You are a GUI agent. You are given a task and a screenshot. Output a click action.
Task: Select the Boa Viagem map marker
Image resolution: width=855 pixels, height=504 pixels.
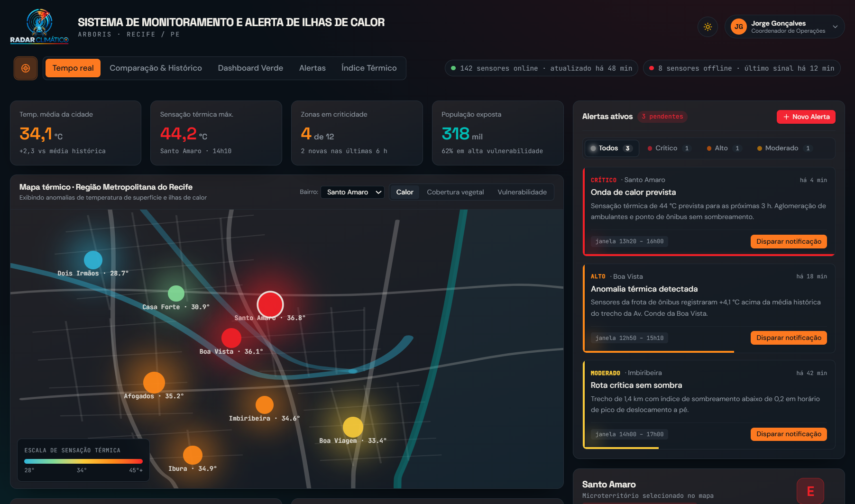[353, 427]
